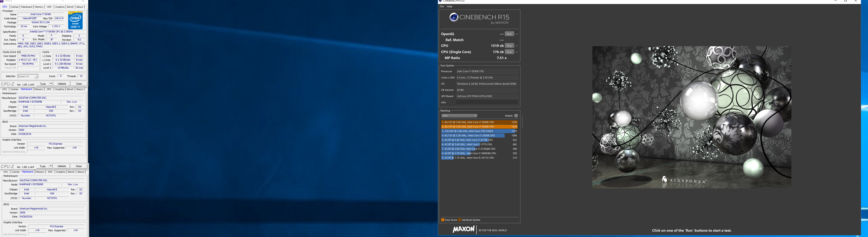Screen dimensions: 868x237
Task: Switch to Bench tab in top CPU-Z window
Action: 70,7
